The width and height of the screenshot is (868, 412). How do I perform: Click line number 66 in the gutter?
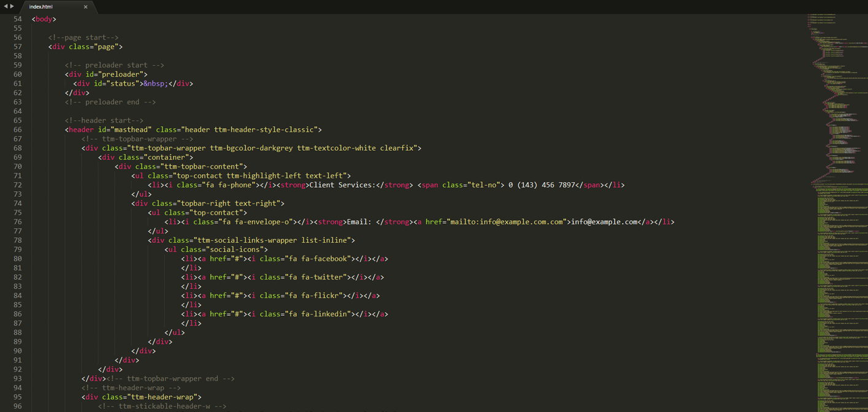(x=18, y=129)
